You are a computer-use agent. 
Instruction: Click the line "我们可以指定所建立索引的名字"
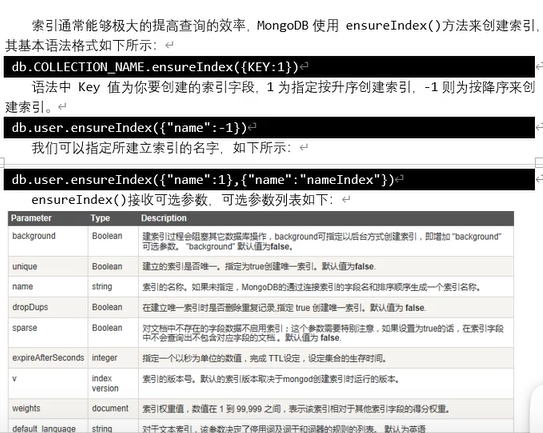[x=161, y=148]
